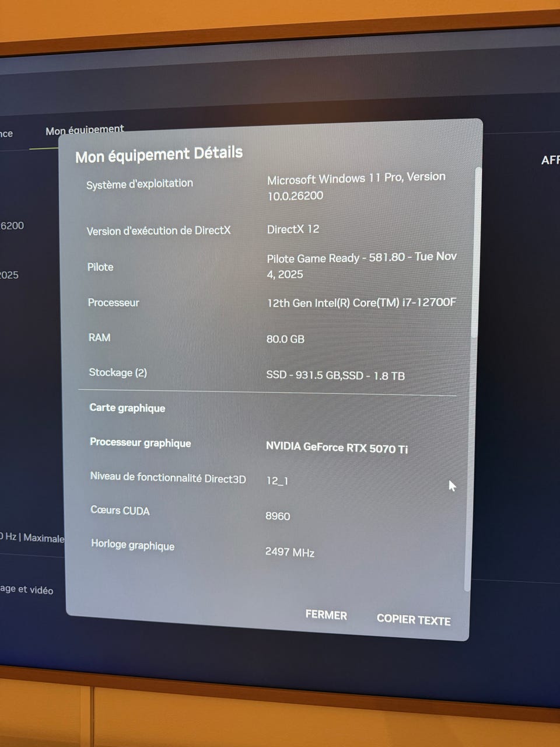Click the SSD - 931.5 GB storage value

pos(335,375)
